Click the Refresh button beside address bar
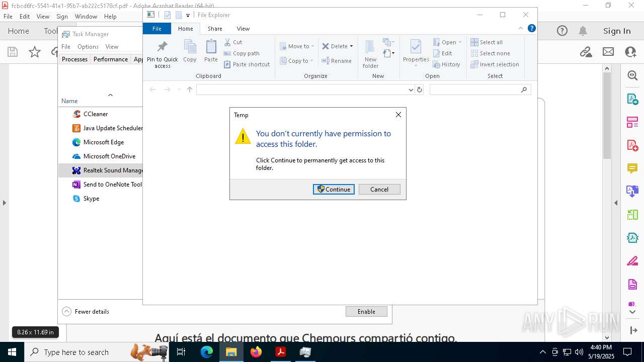 pos(420,89)
